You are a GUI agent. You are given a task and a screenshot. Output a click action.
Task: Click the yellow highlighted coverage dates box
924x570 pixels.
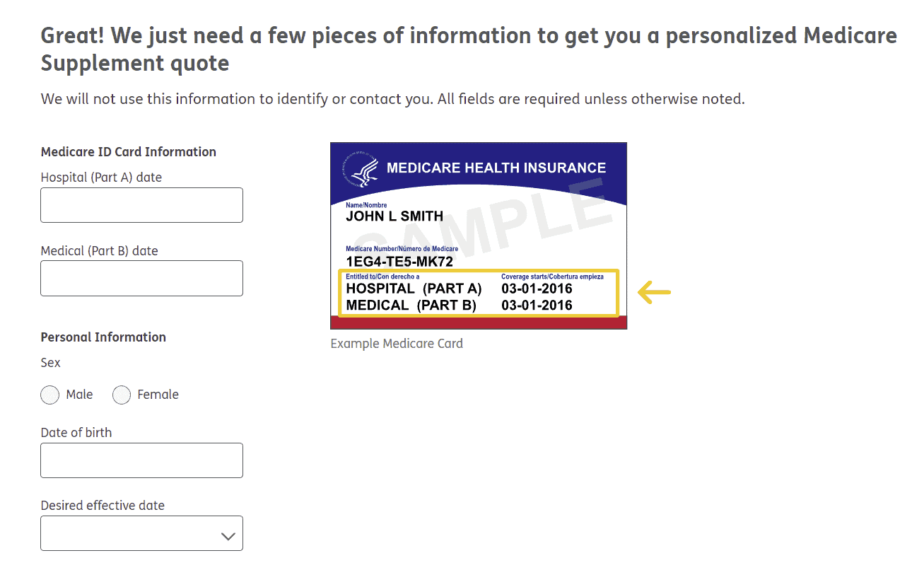[478, 293]
